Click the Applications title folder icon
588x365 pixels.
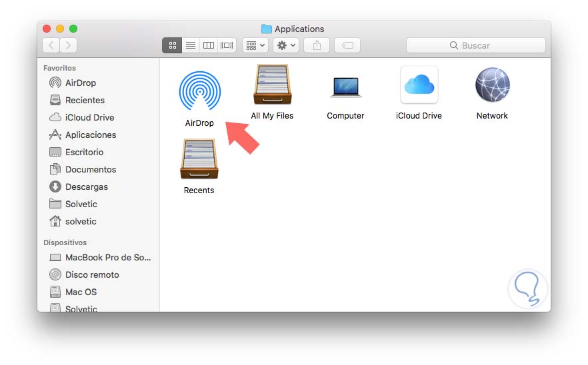coord(266,29)
